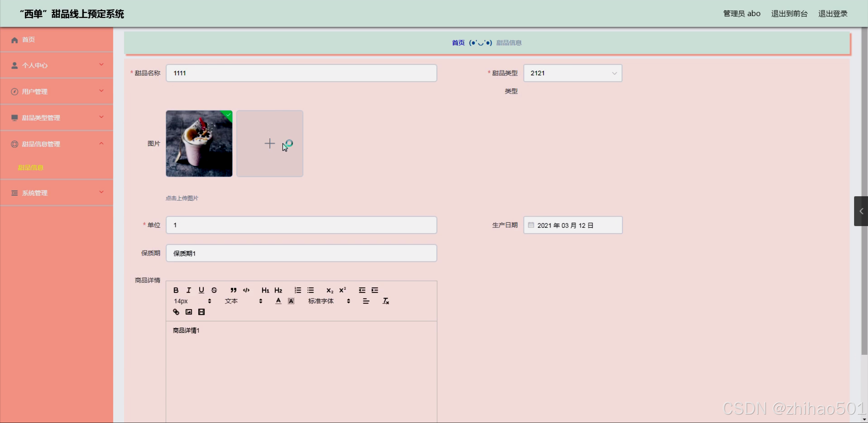The width and height of the screenshot is (868, 423).
Task: Select 甜品信息 submenu item
Action: (x=31, y=167)
